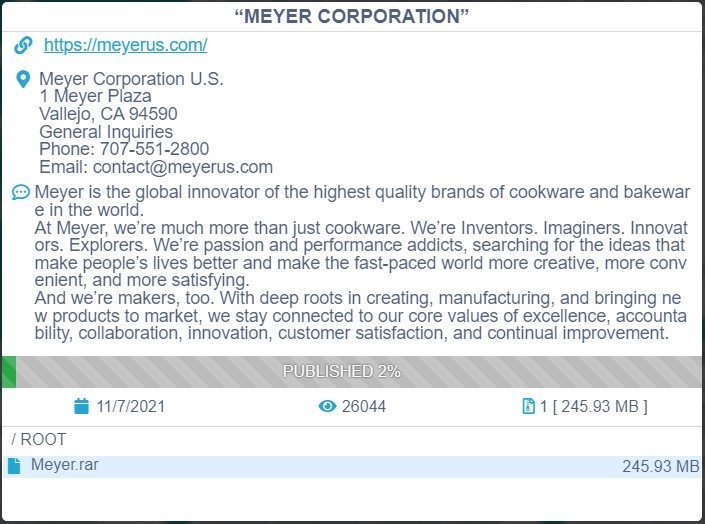Click the 26044 view count
This screenshot has height=524, width=705.
click(364, 407)
